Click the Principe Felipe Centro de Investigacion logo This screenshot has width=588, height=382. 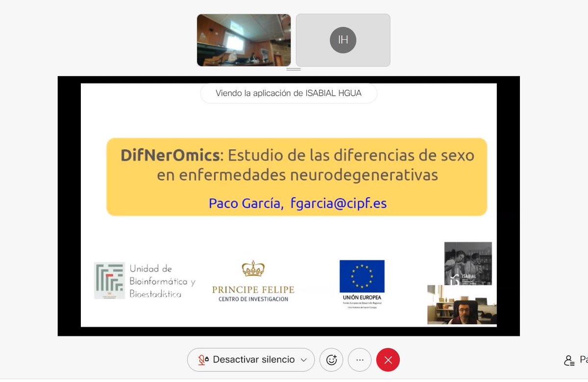click(253, 281)
